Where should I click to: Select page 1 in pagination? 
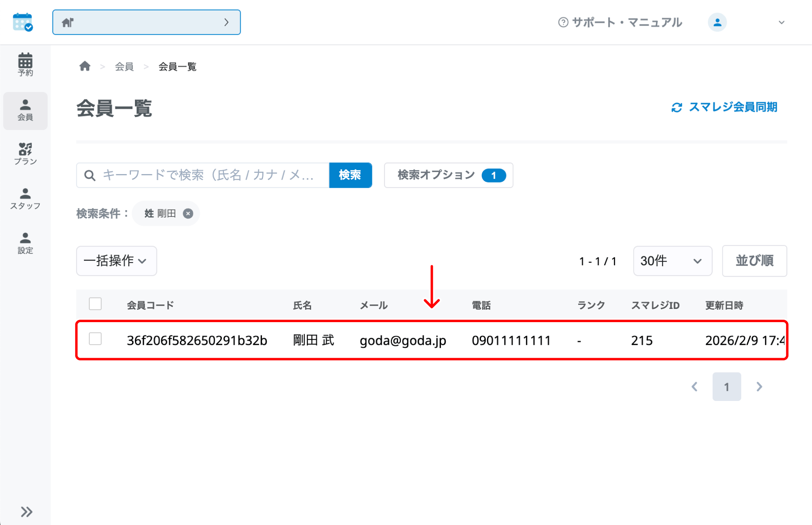[x=727, y=387]
